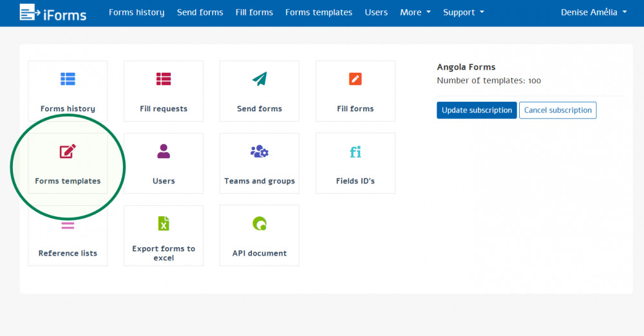This screenshot has width=644, height=336.
Task: Click the Users person icon
Action: tap(164, 151)
